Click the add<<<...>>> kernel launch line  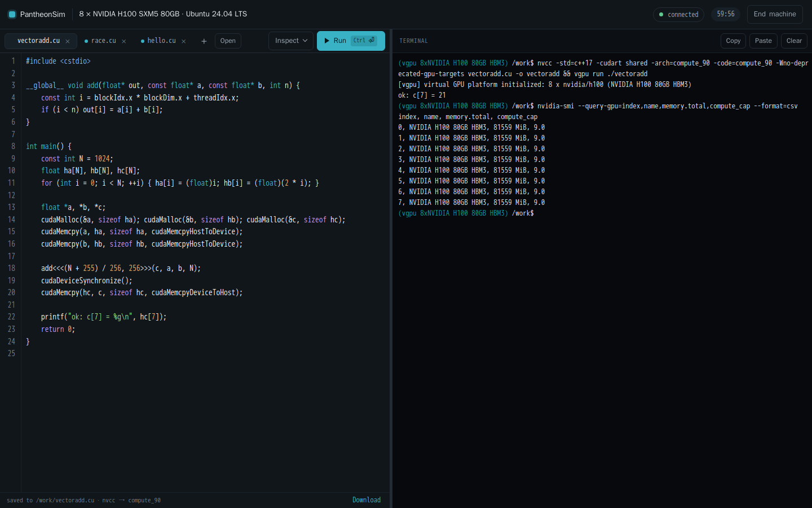pos(121,268)
